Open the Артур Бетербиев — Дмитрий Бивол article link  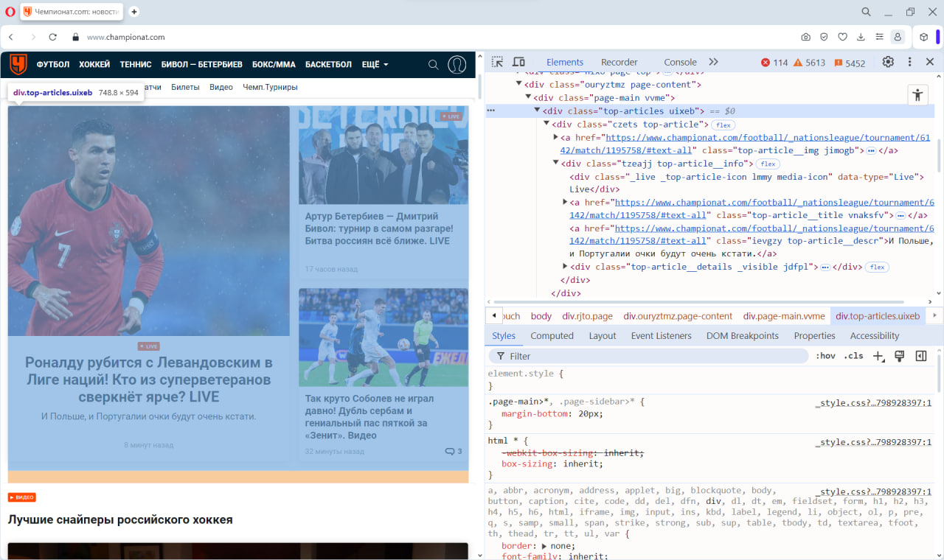(379, 228)
